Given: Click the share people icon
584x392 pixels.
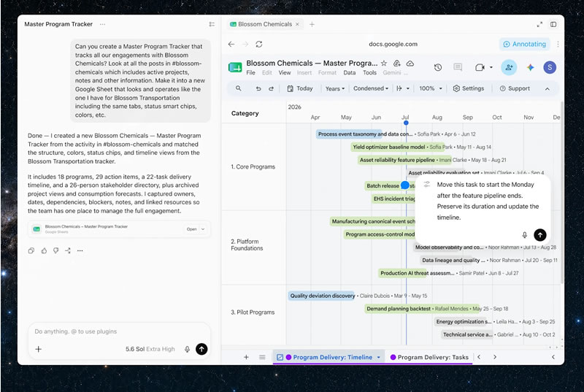Looking at the screenshot, I should 509,67.
